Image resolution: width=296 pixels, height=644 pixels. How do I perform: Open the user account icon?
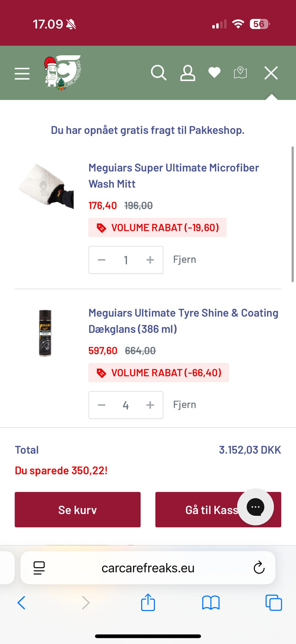(187, 73)
